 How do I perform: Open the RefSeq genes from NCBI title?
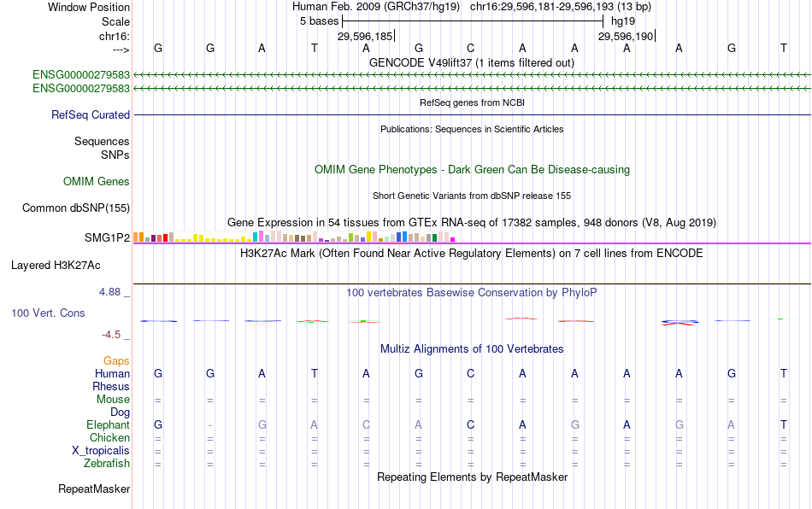pyautogui.click(x=472, y=102)
